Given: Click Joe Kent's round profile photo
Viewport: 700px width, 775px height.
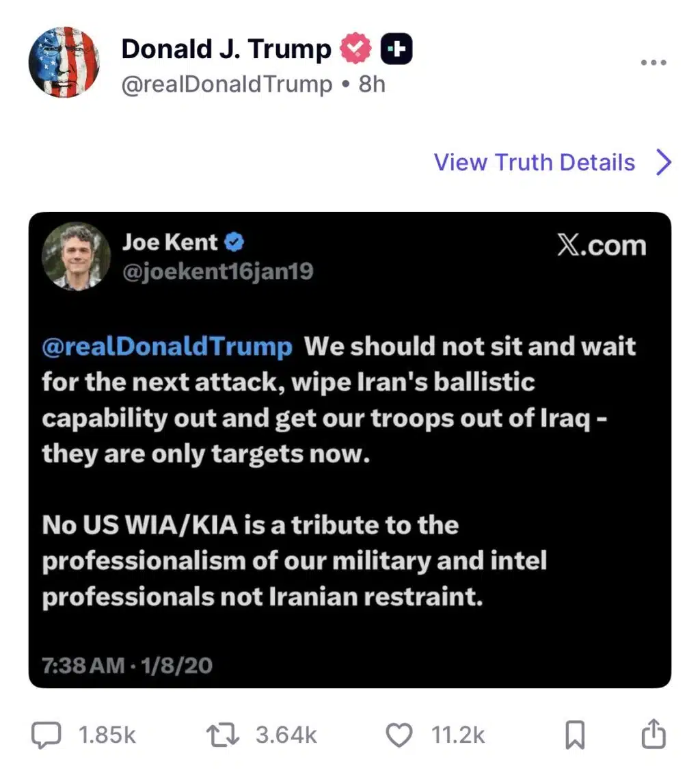Looking at the screenshot, I should coord(76,257).
